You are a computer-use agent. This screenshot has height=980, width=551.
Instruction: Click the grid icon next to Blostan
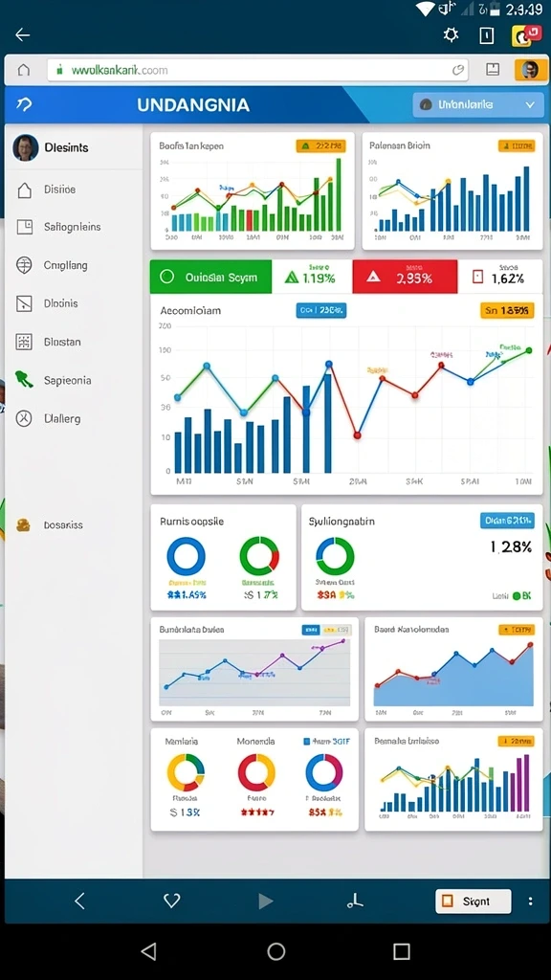click(24, 342)
